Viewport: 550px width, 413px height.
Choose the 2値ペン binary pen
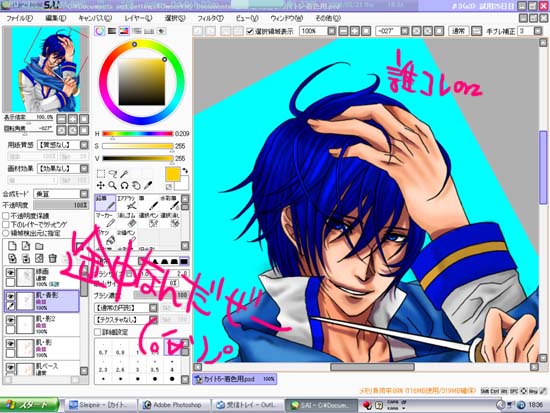click(126, 237)
